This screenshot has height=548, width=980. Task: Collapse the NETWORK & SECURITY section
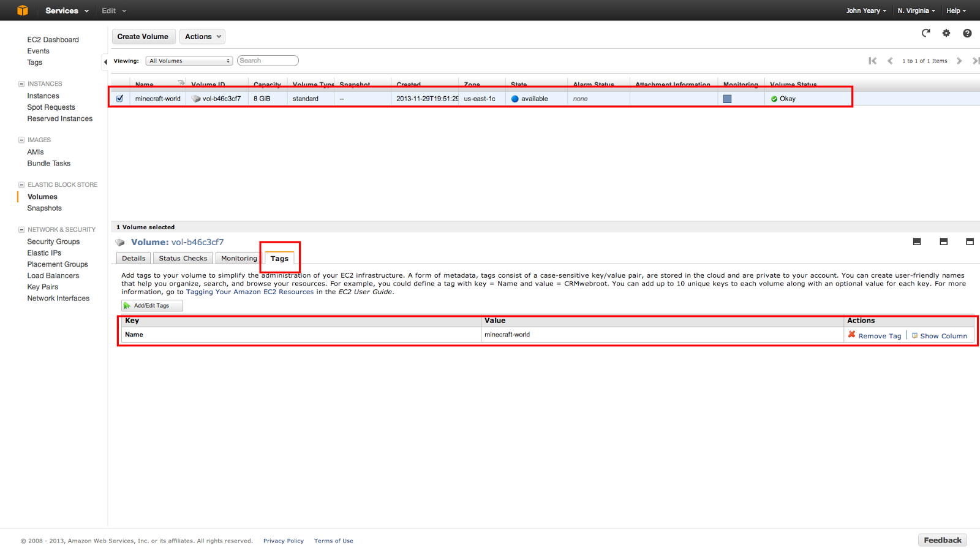(21, 230)
